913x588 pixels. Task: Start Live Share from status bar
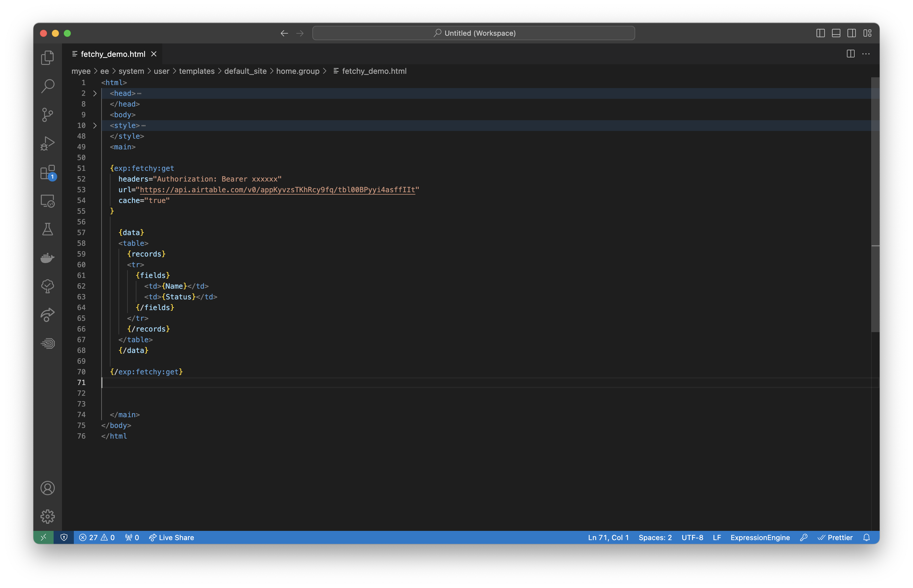pyautogui.click(x=172, y=538)
